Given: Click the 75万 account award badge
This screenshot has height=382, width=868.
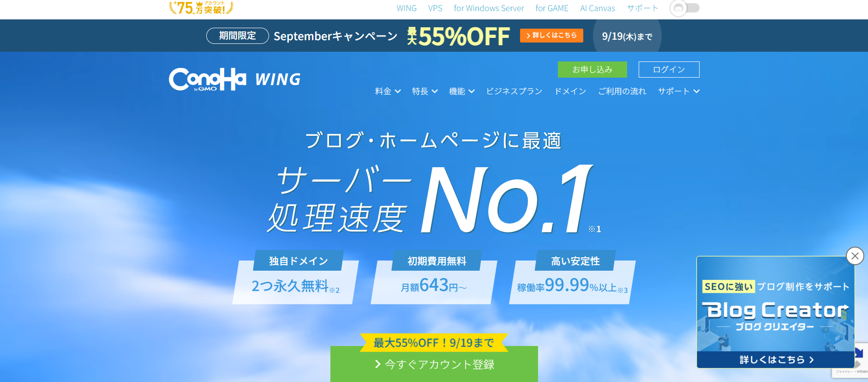Looking at the screenshot, I should [201, 8].
